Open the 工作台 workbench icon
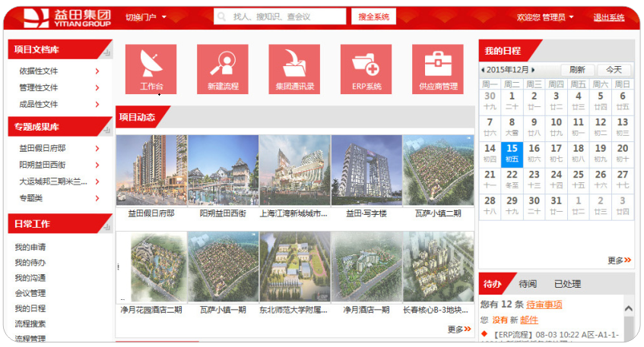 tap(151, 69)
